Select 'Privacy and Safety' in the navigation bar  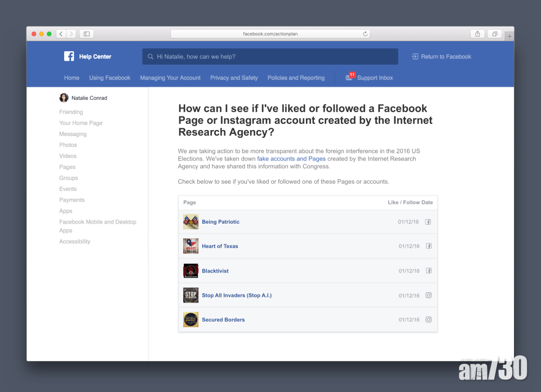click(x=234, y=78)
